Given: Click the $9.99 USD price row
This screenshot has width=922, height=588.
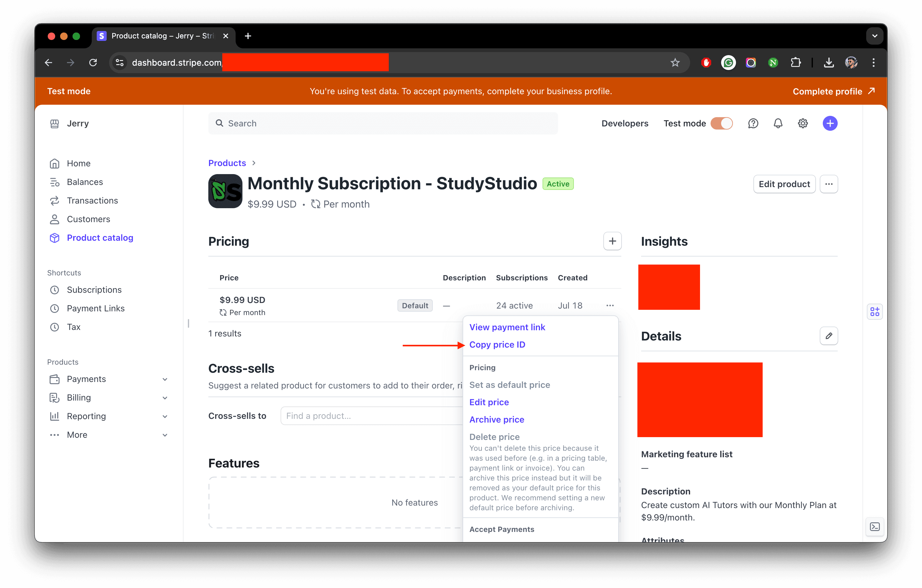Looking at the screenshot, I should pyautogui.click(x=414, y=305).
